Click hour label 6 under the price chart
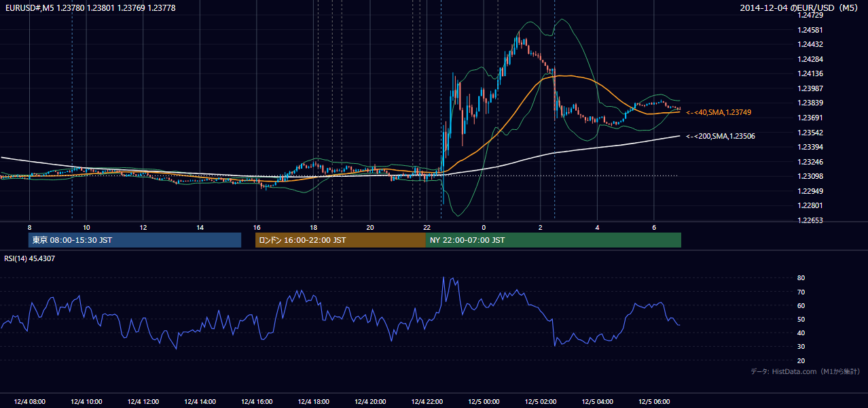868x408 pixels. tap(654, 227)
